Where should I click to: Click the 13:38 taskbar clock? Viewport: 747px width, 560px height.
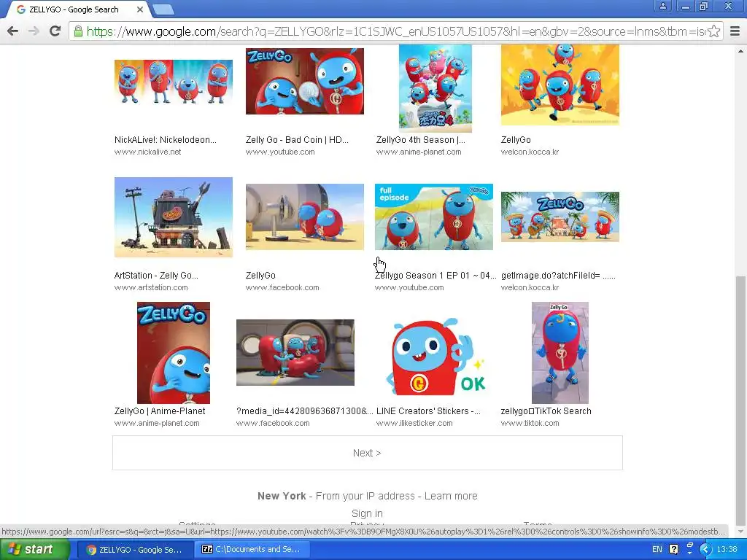[x=727, y=550]
